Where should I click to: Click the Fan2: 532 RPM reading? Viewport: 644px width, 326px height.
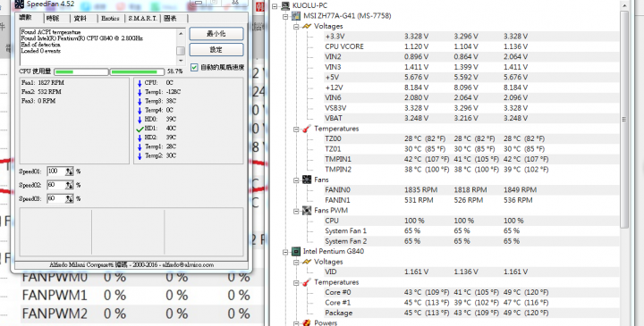click(41, 92)
